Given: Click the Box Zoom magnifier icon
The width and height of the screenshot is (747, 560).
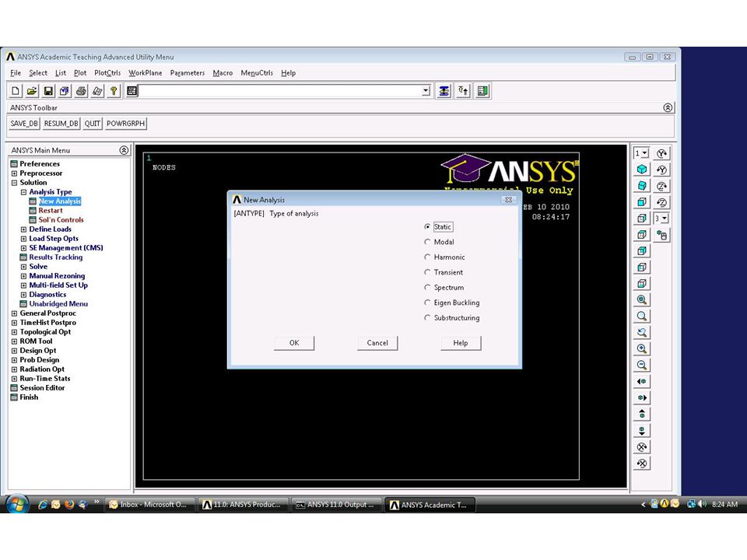Looking at the screenshot, I should 642,317.
